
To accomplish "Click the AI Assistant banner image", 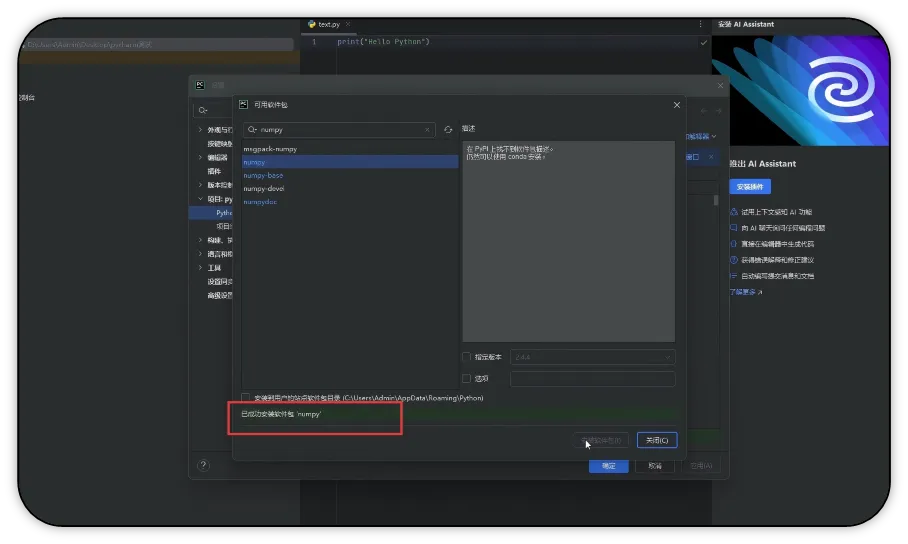I will [801, 90].
